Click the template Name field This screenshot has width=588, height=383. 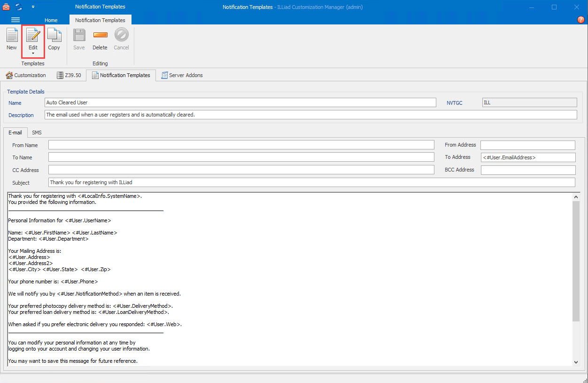240,102
